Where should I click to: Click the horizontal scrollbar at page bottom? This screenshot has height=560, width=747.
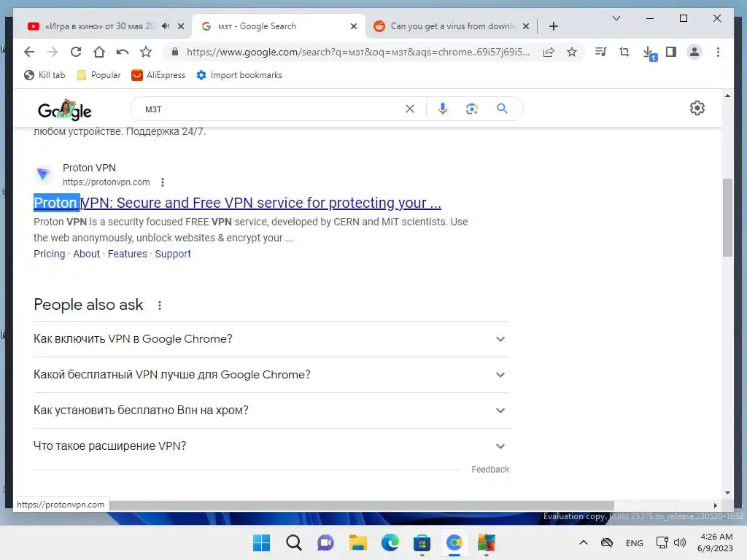click(362, 505)
